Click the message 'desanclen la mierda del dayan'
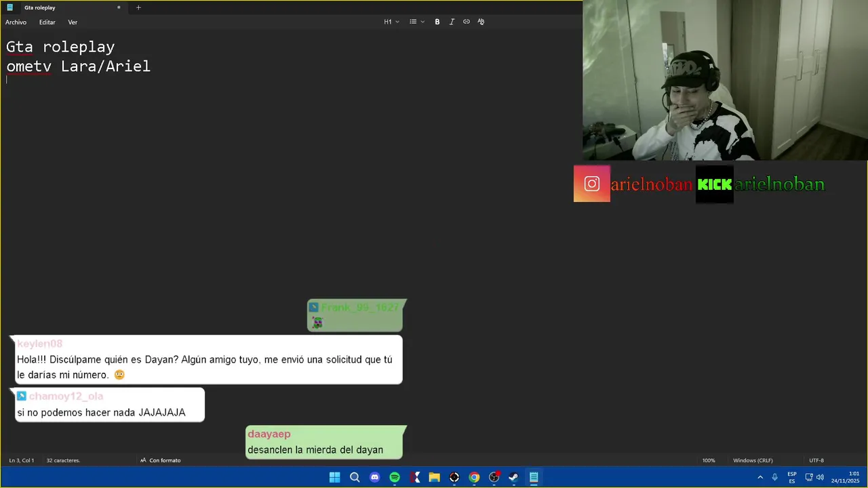This screenshot has height=488, width=868. coord(315,450)
